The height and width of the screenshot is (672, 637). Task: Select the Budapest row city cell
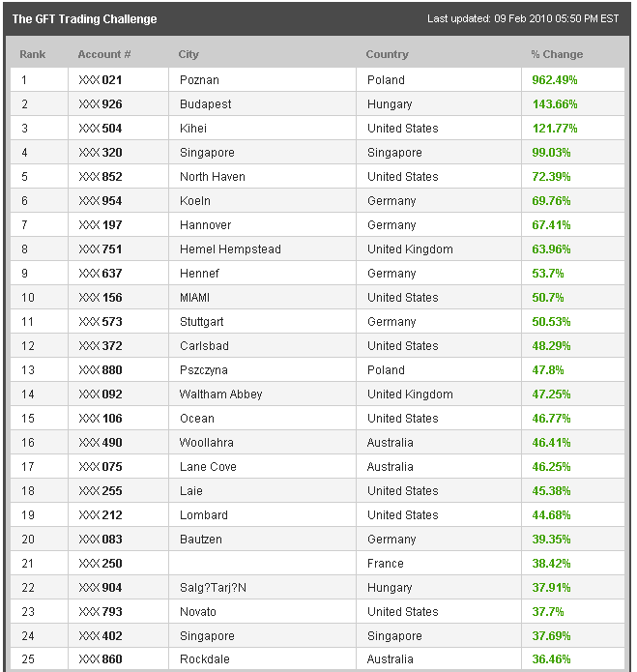coord(205,104)
